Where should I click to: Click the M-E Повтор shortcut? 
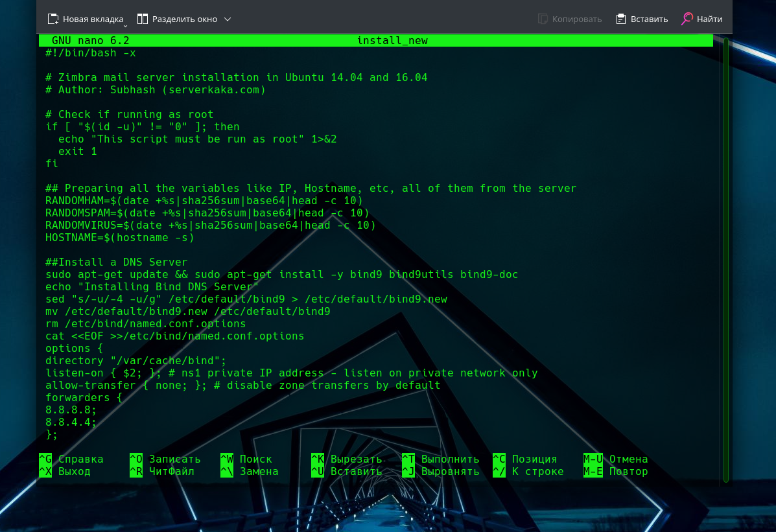[x=616, y=472]
